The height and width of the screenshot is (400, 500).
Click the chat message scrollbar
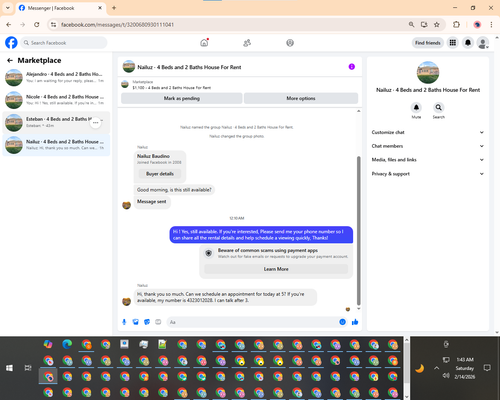coord(359,230)
